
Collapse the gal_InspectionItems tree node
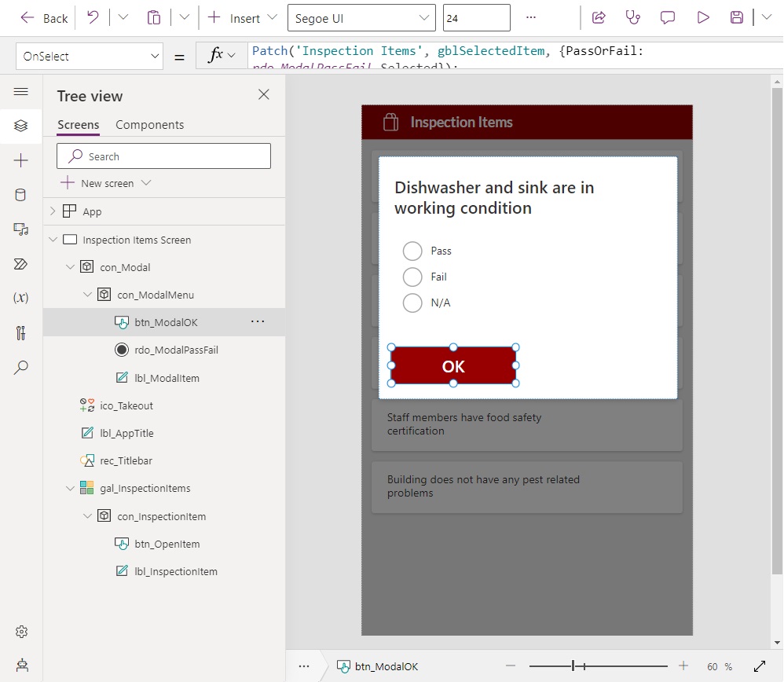click(x=70, y=489)
